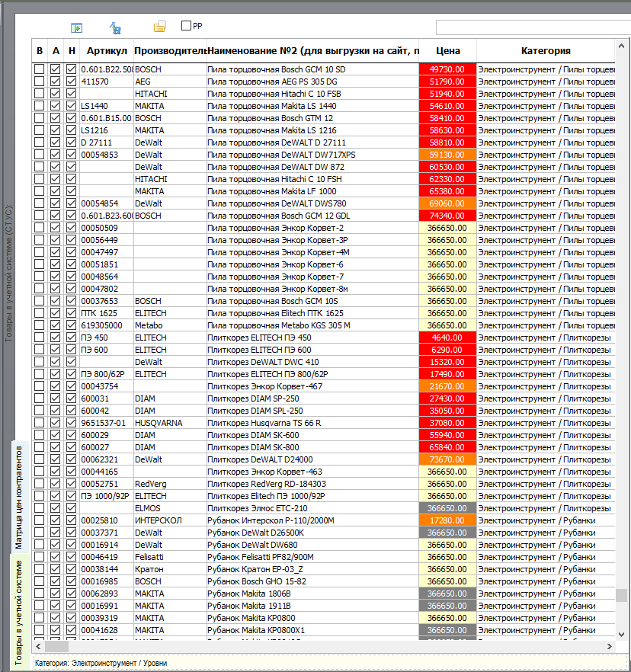Click the horizontal scrollbar left arrow
The image size is (631, 672).
pos(38,646)
